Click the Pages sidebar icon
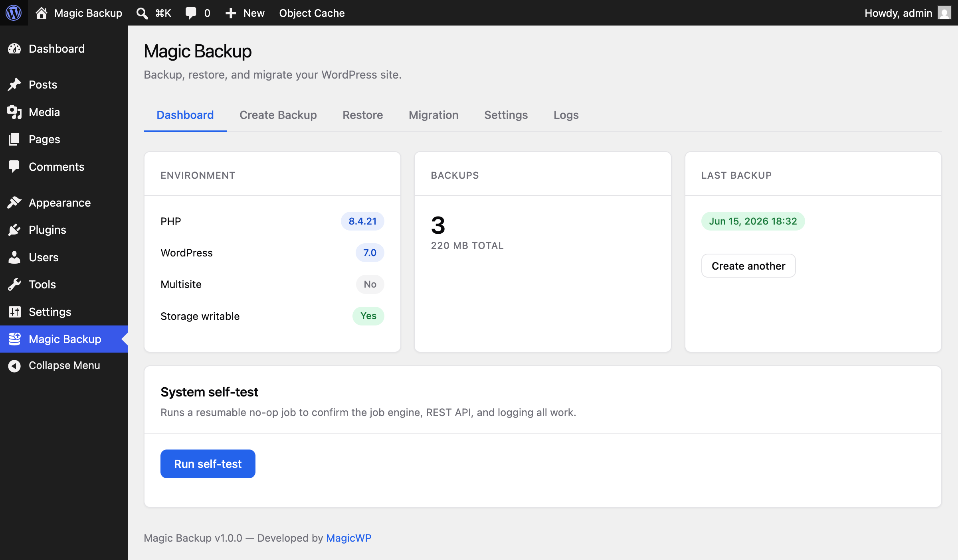This screenshot has width=958, height=560. tap(14, 139)
